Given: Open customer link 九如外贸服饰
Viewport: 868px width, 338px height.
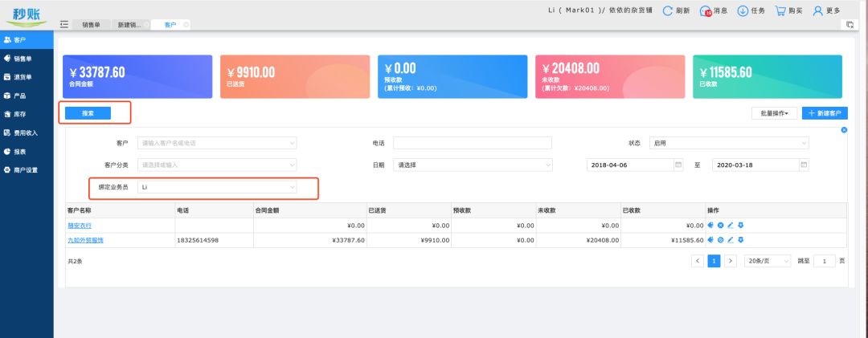Looking at the screenshot, I should pos(86,241).
